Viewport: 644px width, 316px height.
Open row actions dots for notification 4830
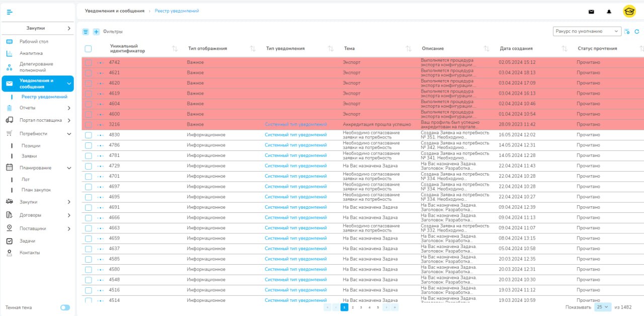pyautogui.click(x=100, y=135)
